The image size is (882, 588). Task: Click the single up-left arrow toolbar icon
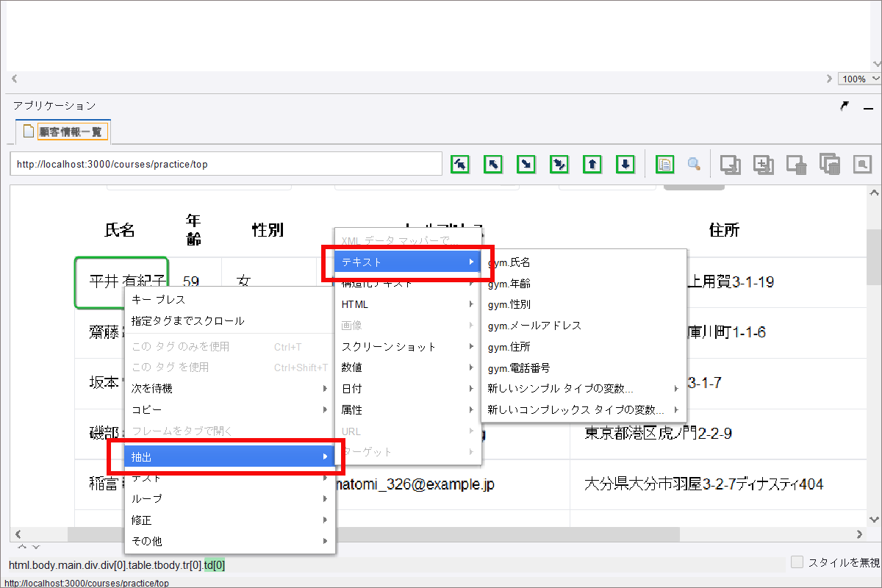pyautogui.click(x=493, y=164)
